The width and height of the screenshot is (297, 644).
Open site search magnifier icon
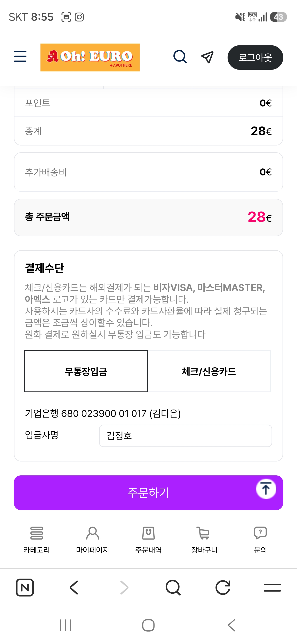[x=180, y=57]
